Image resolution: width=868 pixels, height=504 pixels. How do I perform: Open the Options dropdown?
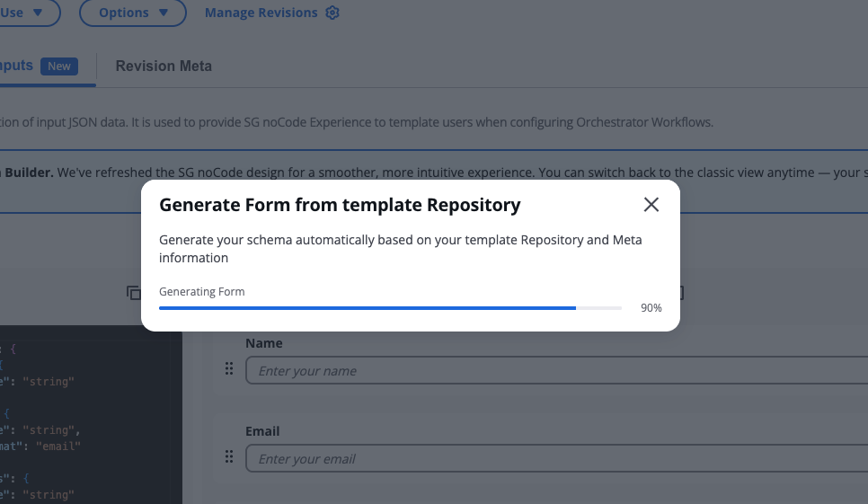pyautogui.click(x=133, y=13)
